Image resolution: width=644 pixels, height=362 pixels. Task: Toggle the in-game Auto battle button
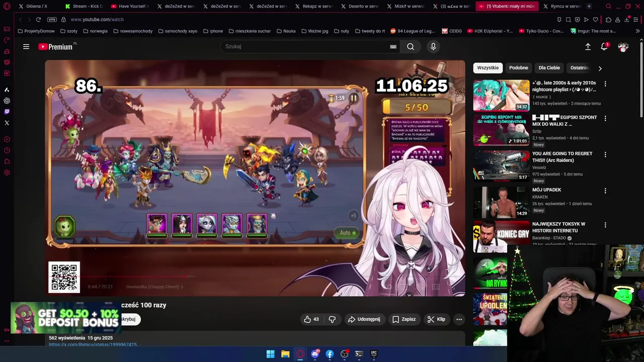(x=347, y=233)
